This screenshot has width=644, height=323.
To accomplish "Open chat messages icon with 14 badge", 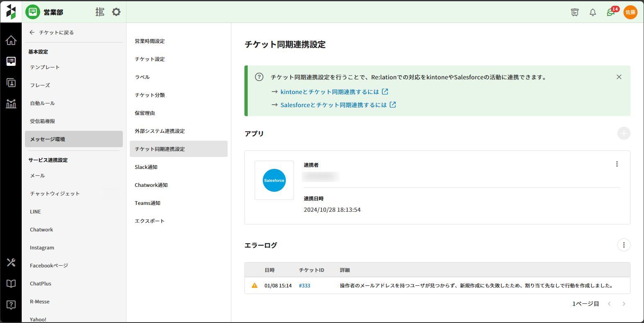I will [611, 12].
